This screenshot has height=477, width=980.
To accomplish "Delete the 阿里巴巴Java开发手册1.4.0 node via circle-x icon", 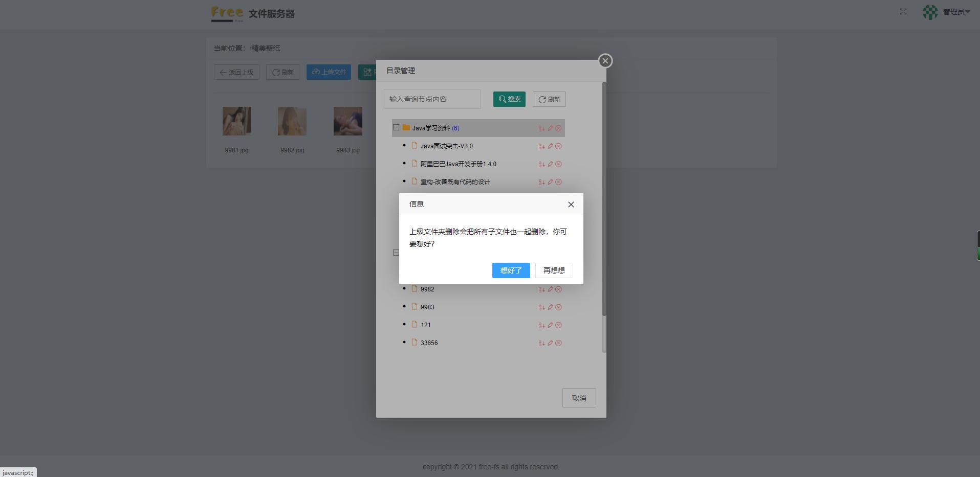I will [x=558, y=164].
